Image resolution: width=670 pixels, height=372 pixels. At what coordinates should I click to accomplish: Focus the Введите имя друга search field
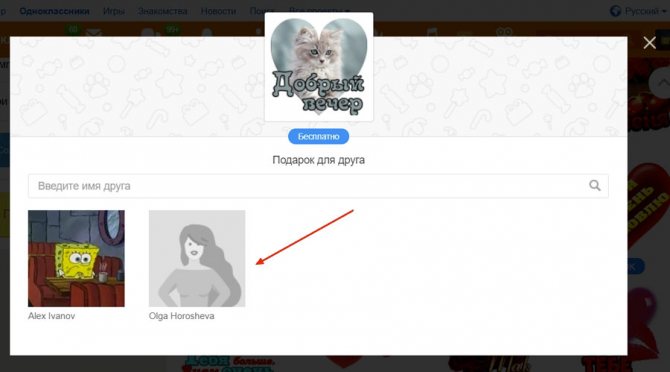coord(318,186)
